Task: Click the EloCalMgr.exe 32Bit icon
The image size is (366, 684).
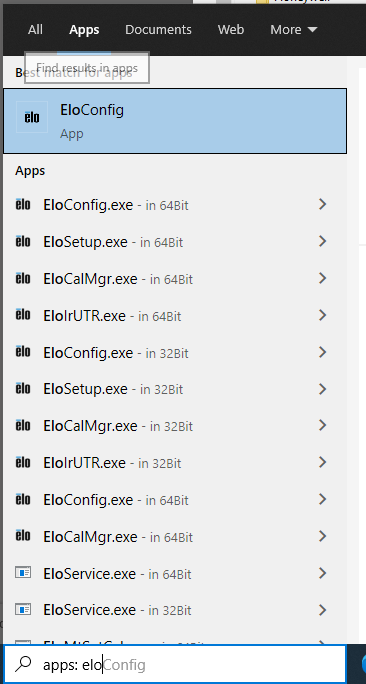Action: point(23,425)
